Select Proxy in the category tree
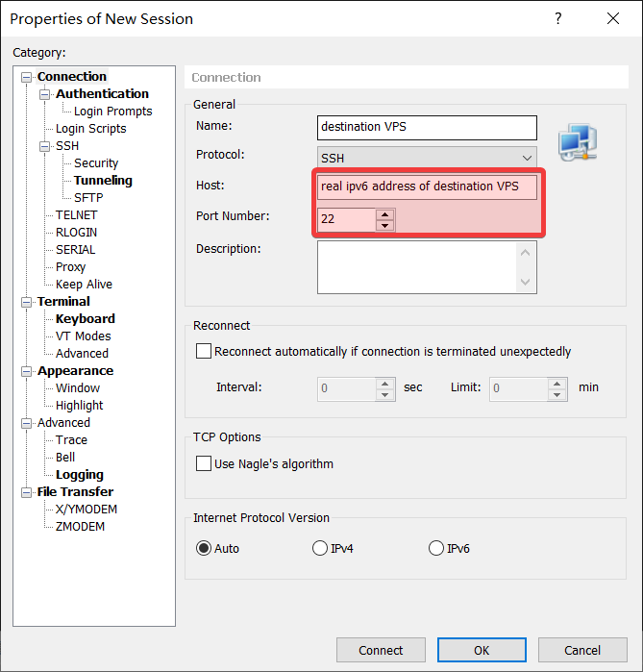Viewport: 643px width, 672px height. click(70, 267)
